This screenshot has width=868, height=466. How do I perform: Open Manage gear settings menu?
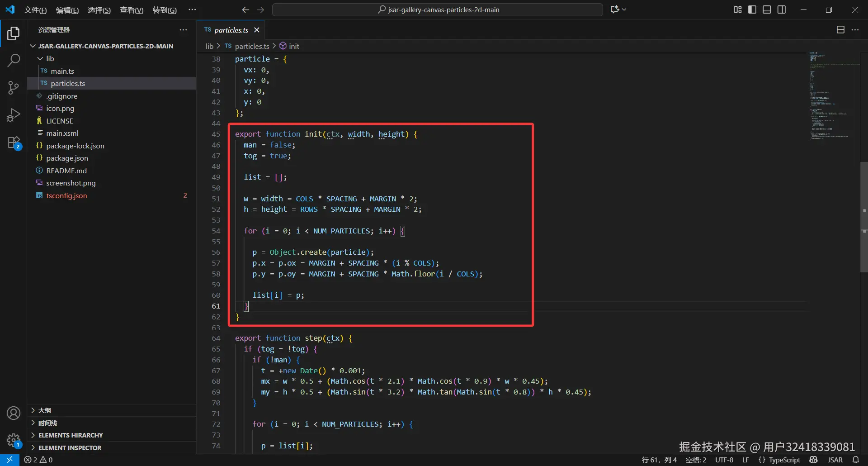pyautogui.click(x=14, y=440)
